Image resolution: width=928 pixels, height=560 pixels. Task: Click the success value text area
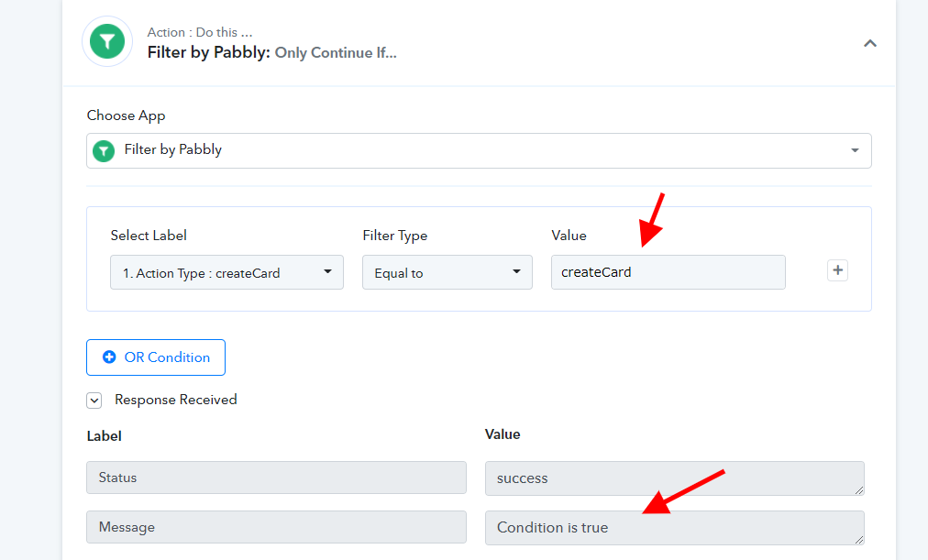[x=675, y=478]
